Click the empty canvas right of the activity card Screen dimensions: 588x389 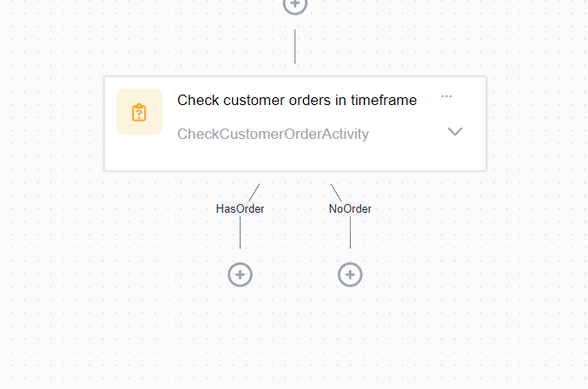tap(537, 123)
